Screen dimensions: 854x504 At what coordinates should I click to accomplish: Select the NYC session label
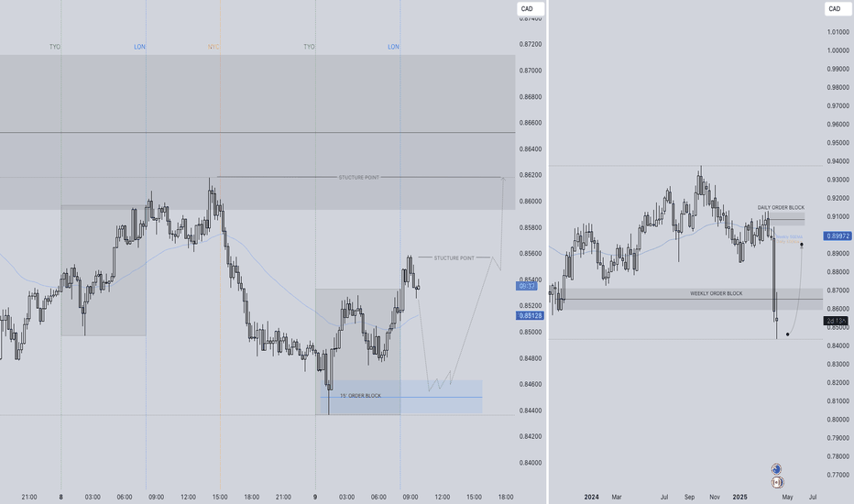(213, 47)
